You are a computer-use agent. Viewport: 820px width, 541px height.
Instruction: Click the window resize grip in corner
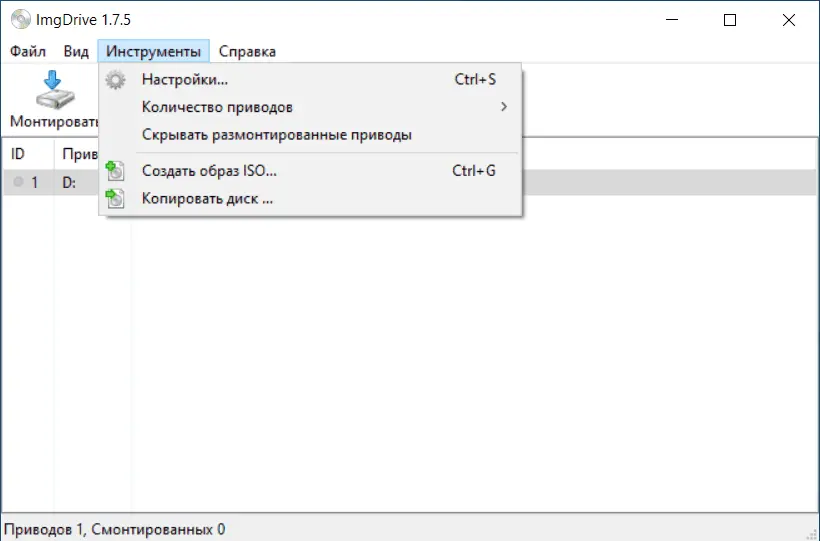point(811,532)
